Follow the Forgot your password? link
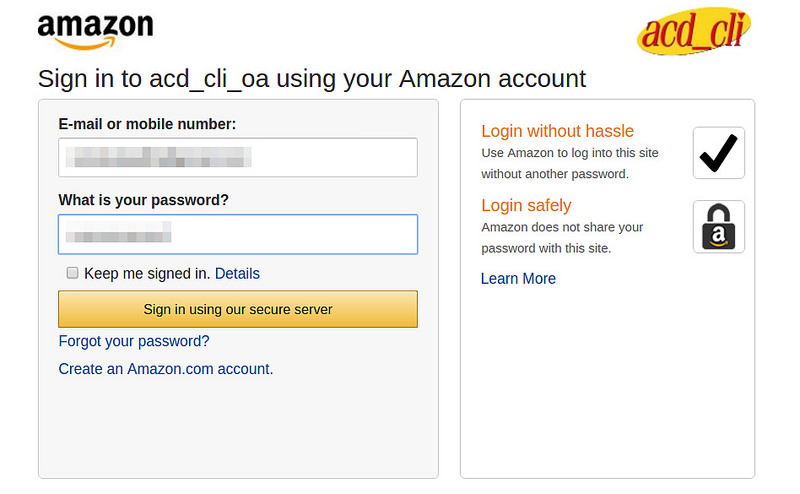 click(x=134, y=341)
